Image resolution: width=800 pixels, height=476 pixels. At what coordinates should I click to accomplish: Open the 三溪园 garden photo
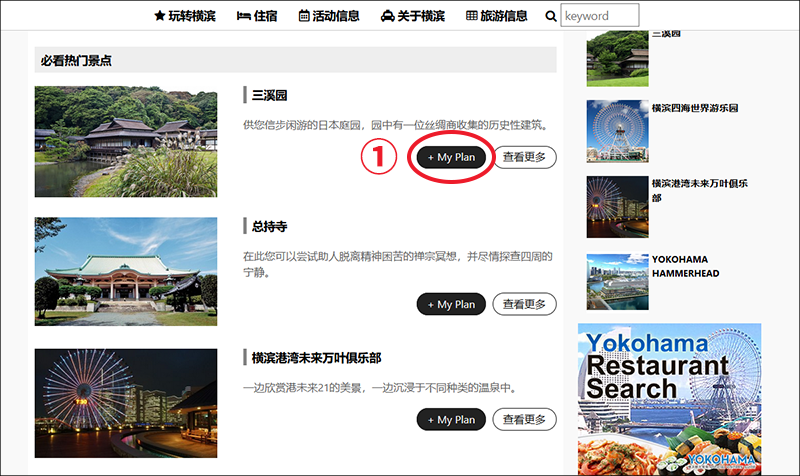126,141
